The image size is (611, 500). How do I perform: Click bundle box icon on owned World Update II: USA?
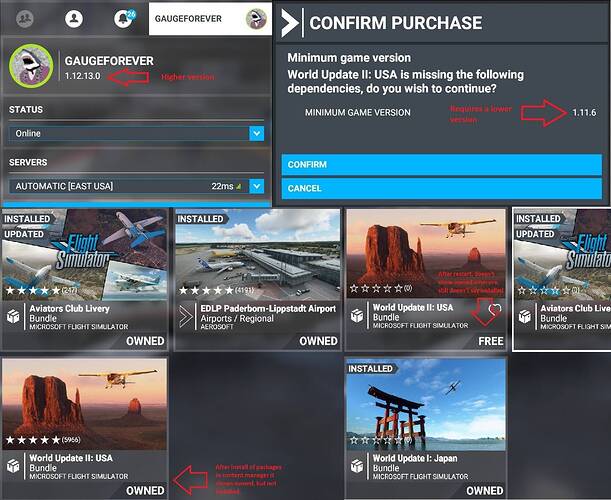[x=13, y=465]
